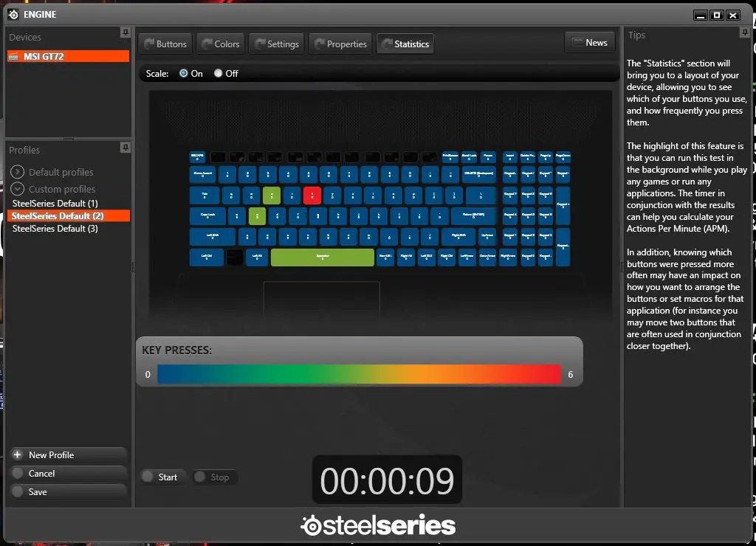Click the PageDown key

pos(563,157)
